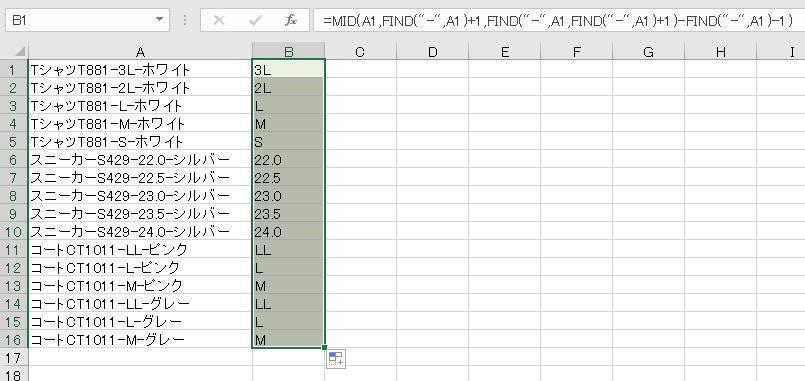Image resolution: width=805 pixels, height=381 pixels.
Task: Click cell コートCT1011-LL-グレー
Action: [x=140, y=303]
